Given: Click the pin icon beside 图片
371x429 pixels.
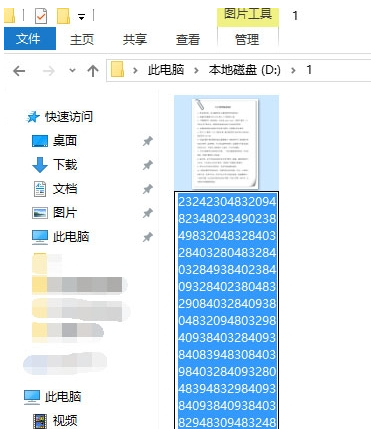Looking at the screenshot, I should 148,213.
